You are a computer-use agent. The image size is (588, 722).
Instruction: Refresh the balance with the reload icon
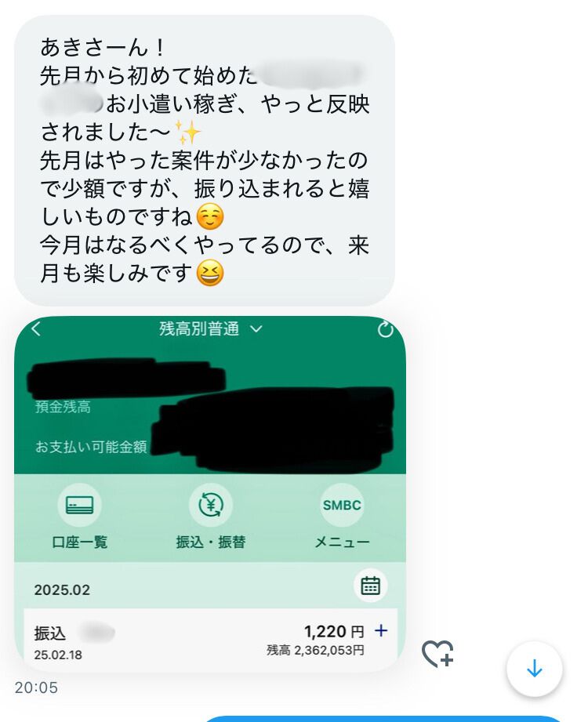click(x=386, y=329)
